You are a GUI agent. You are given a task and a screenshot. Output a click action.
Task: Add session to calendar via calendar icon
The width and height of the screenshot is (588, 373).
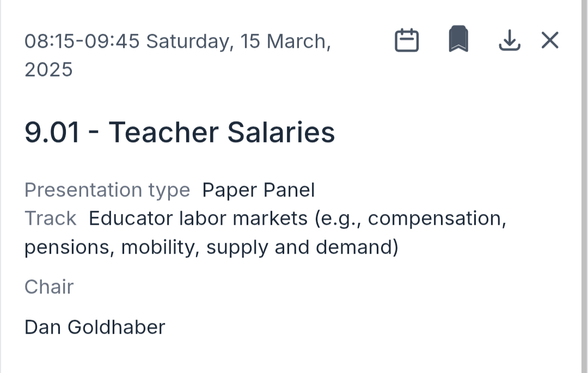click(x=406, y=40)
